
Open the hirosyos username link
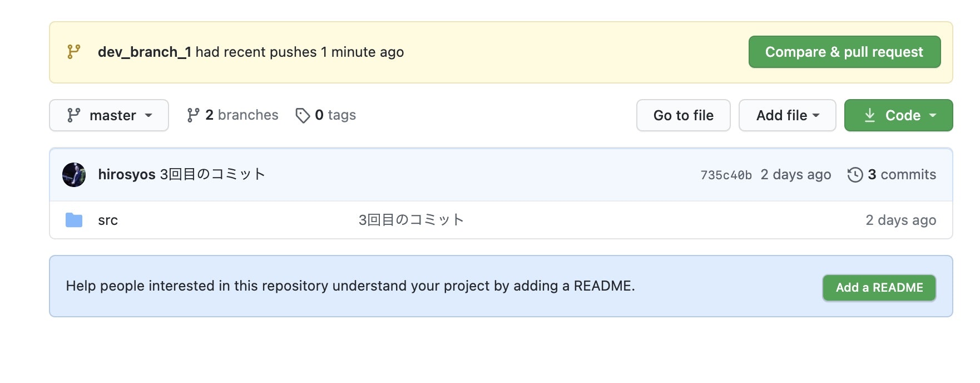tap(127, 175)
